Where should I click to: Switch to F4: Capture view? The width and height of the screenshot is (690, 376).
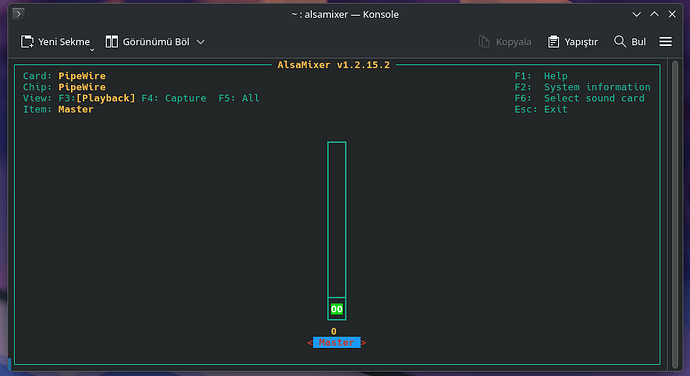173,98
